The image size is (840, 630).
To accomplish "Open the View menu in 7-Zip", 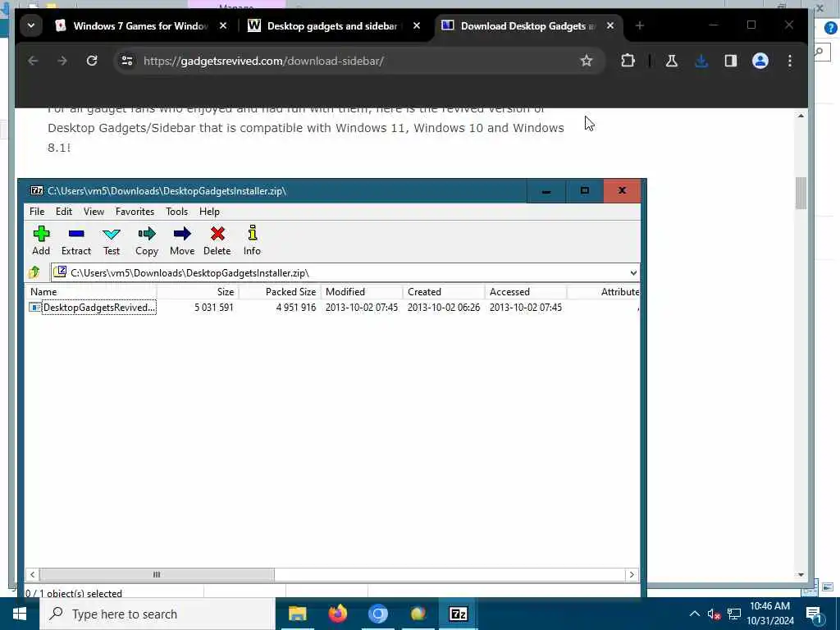I will tap(94, 212).
